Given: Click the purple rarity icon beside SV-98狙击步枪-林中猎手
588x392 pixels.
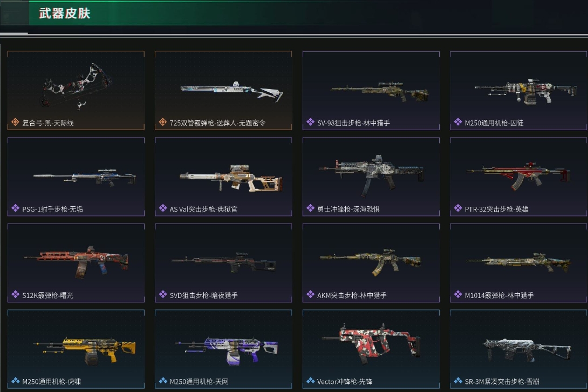Looking at the screenshot, I should (310, 122).
